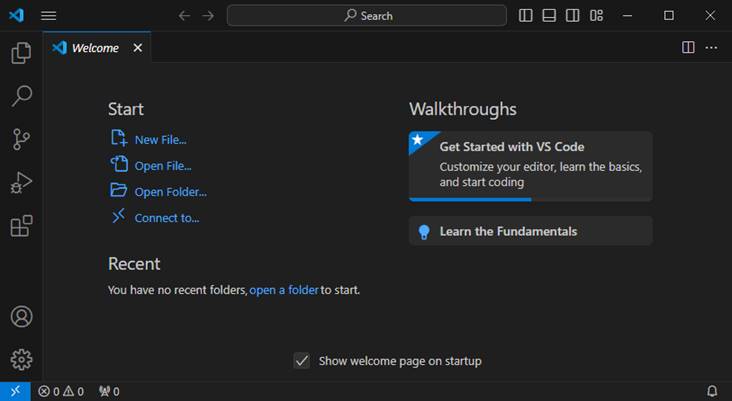Viewport: 732px width, 401px height.
Task: Open the notifications bell in status bar
Action: click(x=713, y=391)
